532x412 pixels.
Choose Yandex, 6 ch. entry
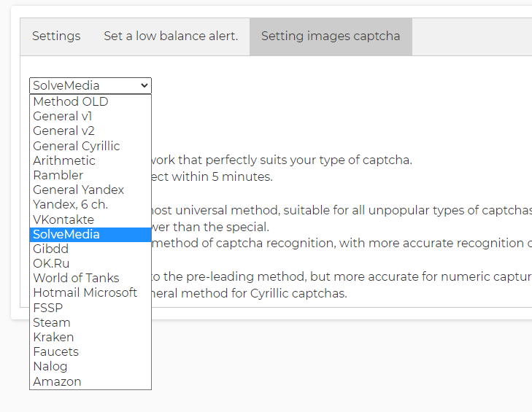pyautogui.click(x=70, y=205)
